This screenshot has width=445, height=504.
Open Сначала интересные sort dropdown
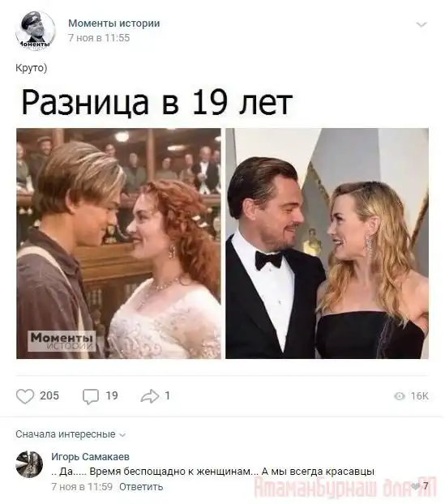[71, 434]
